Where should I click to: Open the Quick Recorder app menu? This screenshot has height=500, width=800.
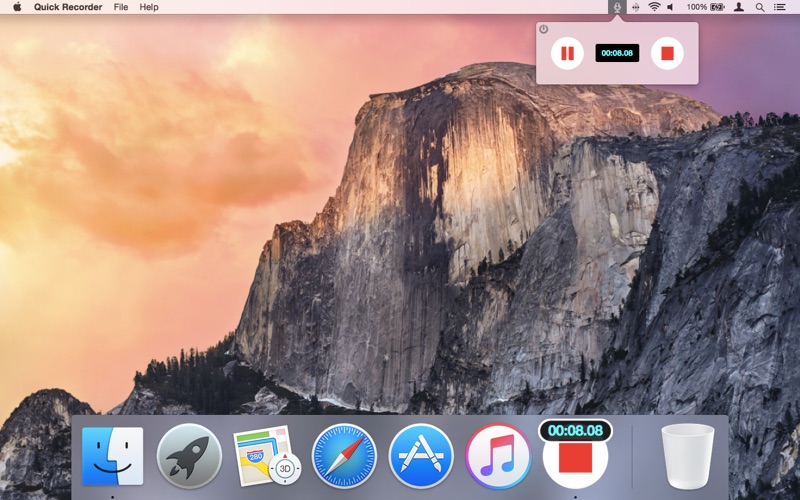pyautogui.click(x=68, y=7)
